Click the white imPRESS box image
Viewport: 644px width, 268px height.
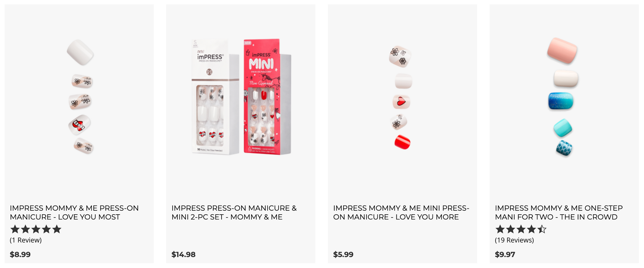215,97
